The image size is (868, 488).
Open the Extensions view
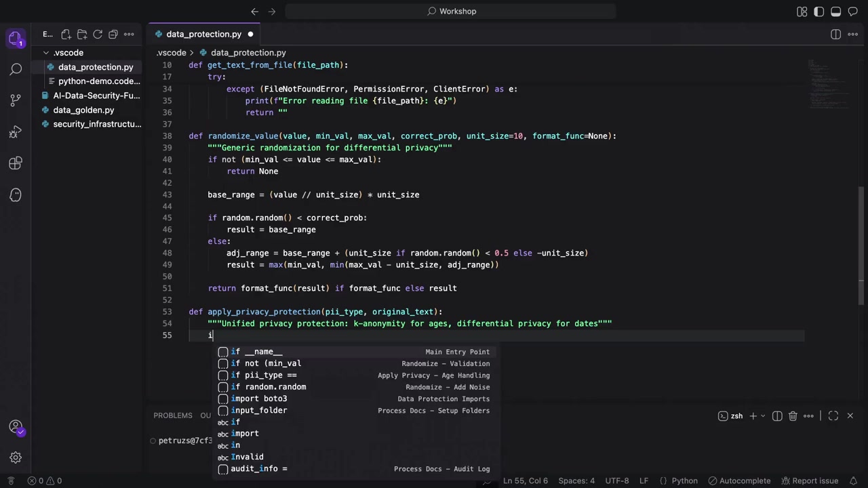click(16, 163)
